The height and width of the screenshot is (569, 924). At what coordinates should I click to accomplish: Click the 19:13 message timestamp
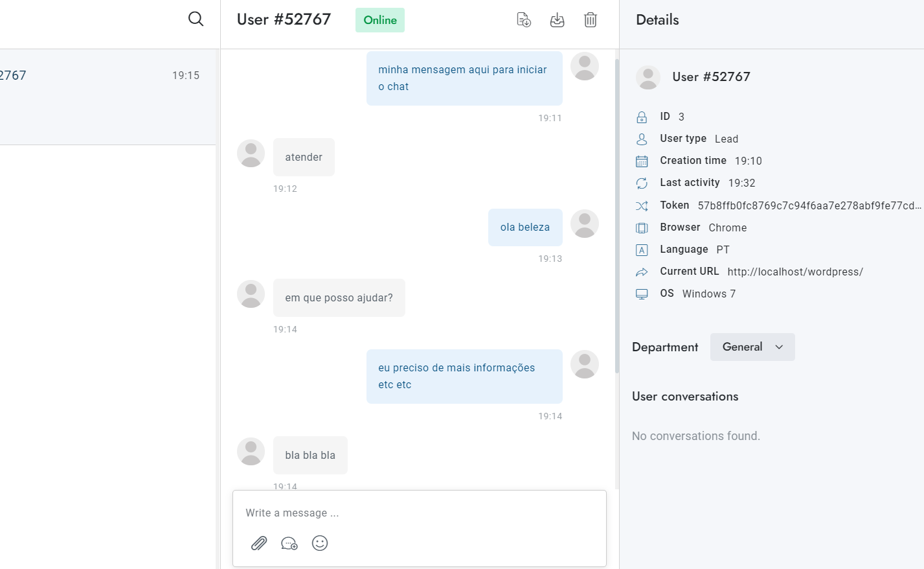550,259
